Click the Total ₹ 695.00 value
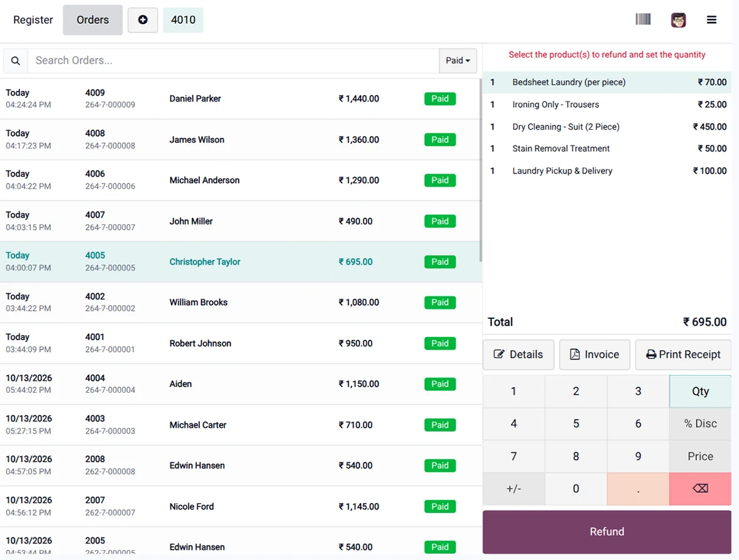Viewport: 739px width, 560px height. pos(705,322)
